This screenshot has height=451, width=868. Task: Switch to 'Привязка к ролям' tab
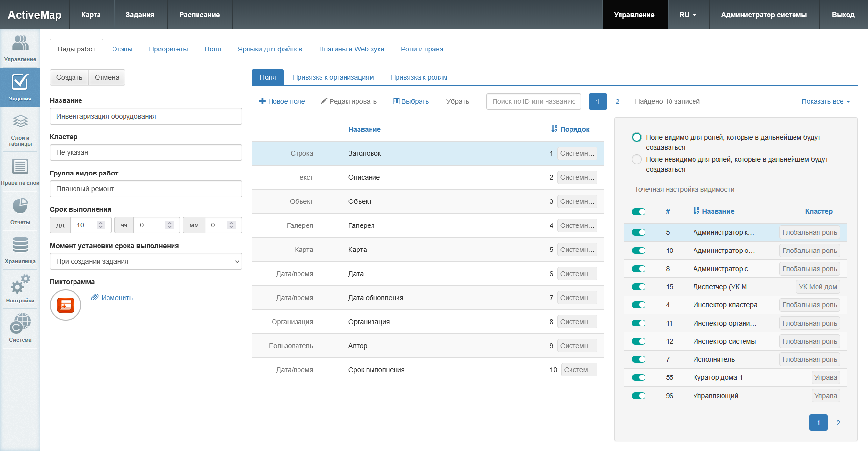point(419,77)
